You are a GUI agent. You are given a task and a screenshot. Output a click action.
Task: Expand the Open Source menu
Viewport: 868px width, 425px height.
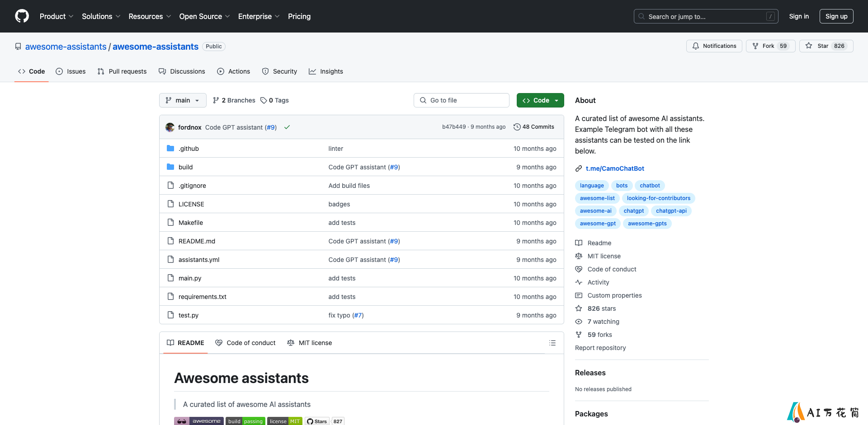click(x=204, y=16)
